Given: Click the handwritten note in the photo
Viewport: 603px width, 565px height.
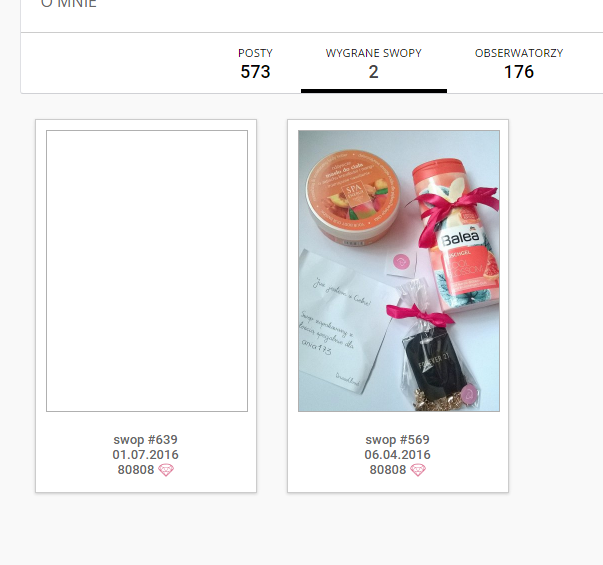Looking at the screenshot, I should 340,323.
